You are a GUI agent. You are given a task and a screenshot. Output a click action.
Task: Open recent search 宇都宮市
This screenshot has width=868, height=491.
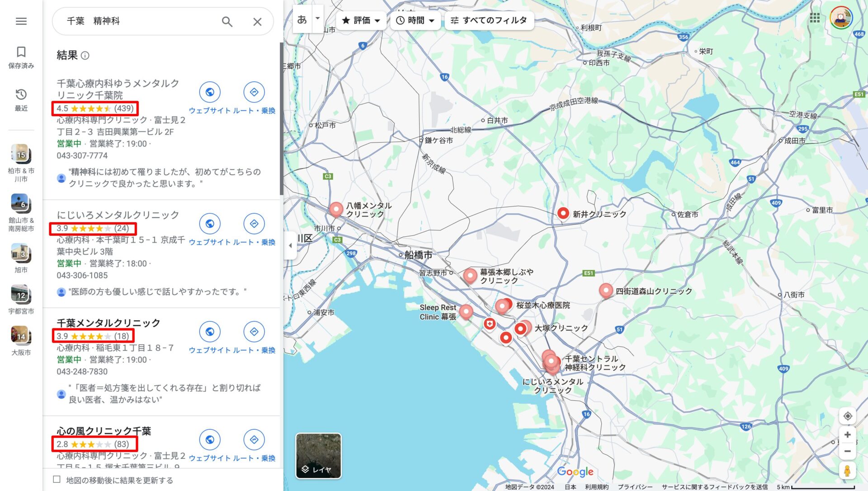coord(21,299)
